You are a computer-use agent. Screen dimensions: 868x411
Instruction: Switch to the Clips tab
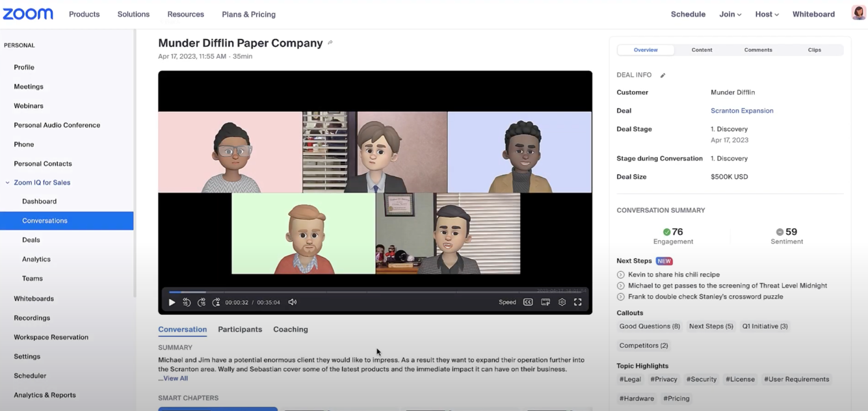[814, 50]
